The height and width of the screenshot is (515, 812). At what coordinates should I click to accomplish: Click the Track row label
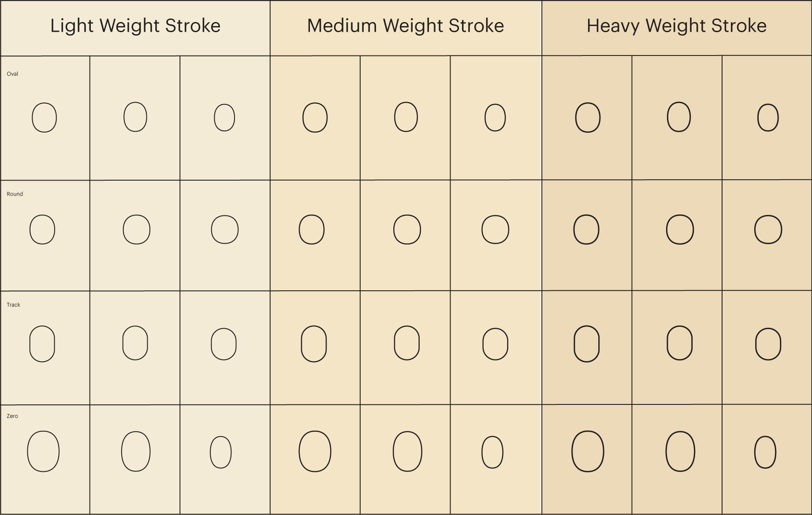[14, 305]
